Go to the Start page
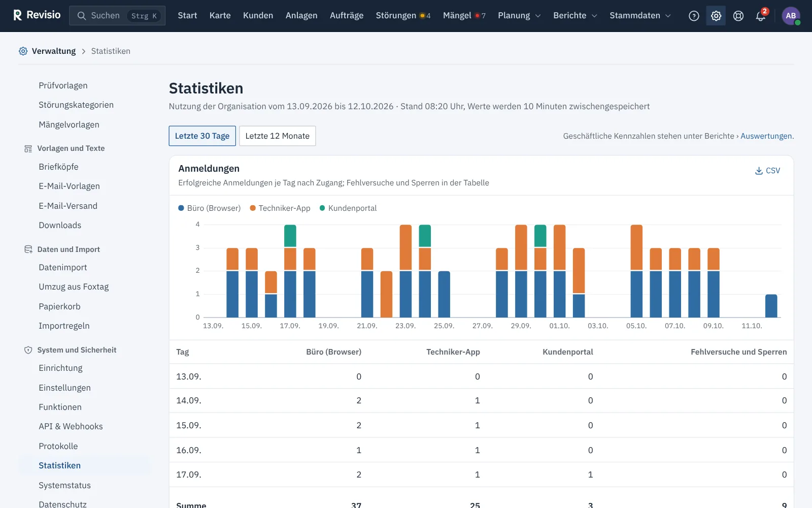This screenshot has width=812, height=508. [187, 16]
